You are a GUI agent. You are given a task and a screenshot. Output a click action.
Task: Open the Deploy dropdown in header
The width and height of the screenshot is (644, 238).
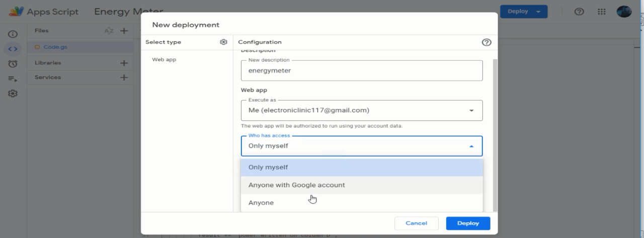[523, 12]
